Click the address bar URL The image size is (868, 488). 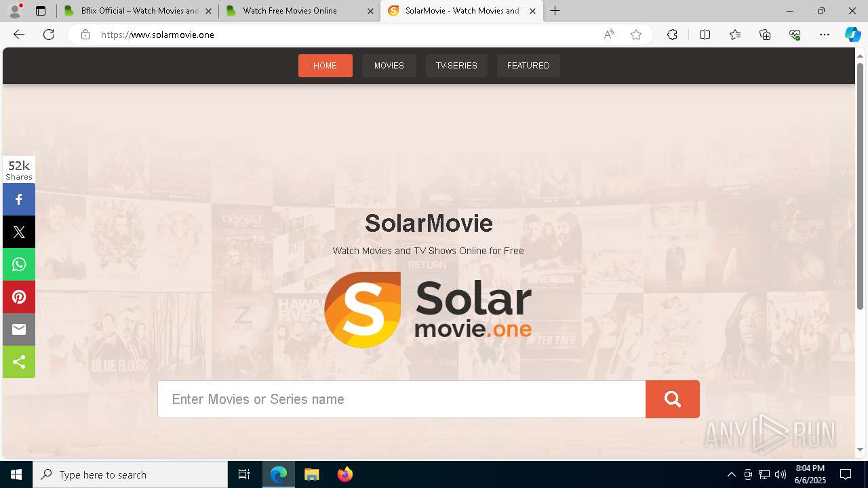(157, 35)
